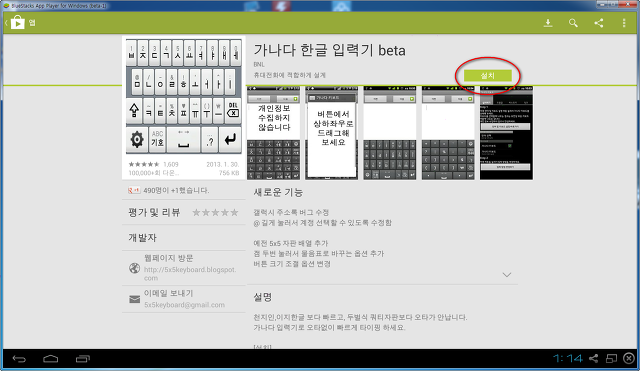The height and width of the screenshot is (371, 640).
Task: Click the 새로운 기능 heading
Action: (278, 192)
